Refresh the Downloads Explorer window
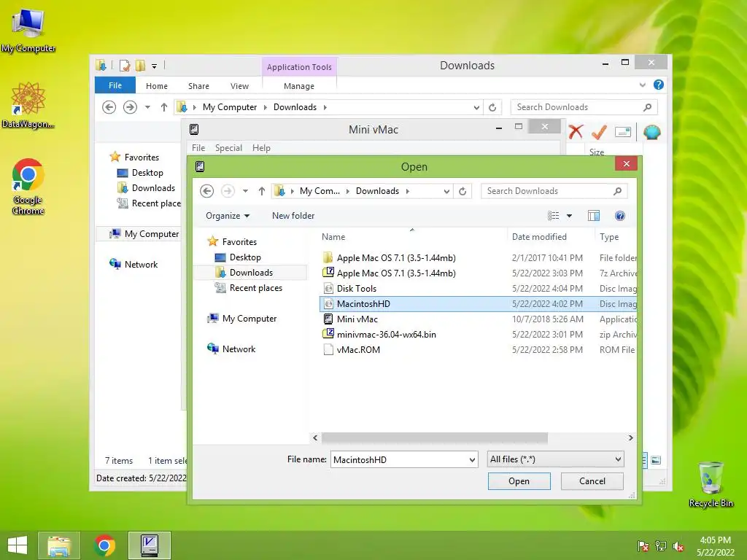Viewport: 747px width, 560px height. tap(492, 107)
